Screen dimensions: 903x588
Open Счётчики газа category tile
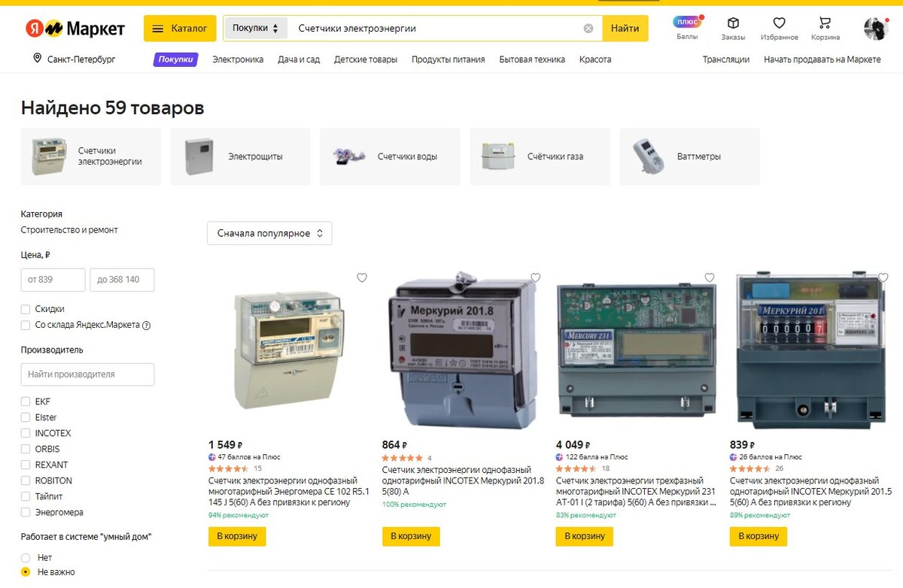[540, 156]
